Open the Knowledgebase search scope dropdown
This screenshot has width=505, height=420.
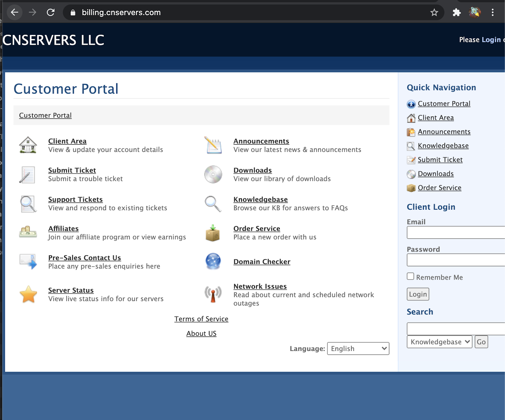(439, 342)
